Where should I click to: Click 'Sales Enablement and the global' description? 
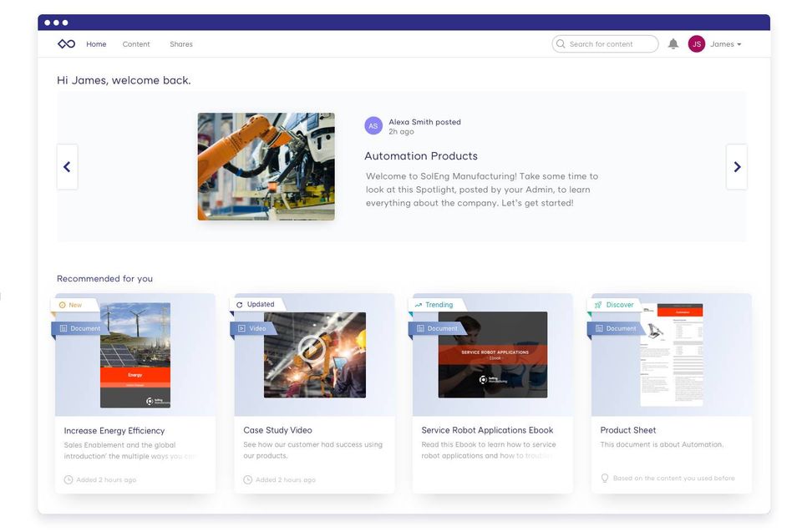tap(130, 451)
